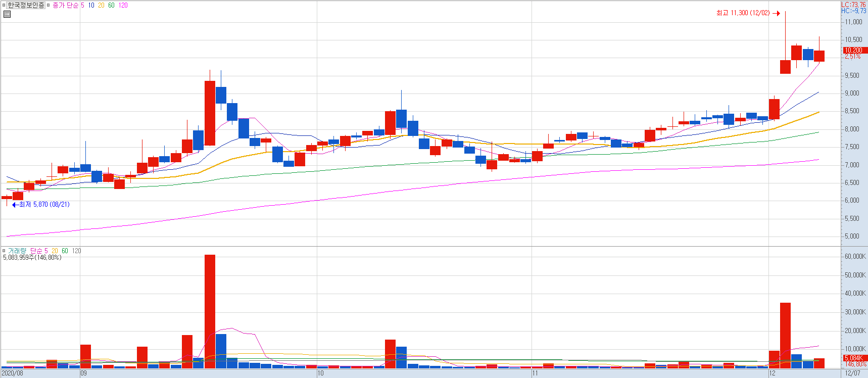Select the 거래량 volume indicator label
The image size is (868, 378).
pyautogui.click(x=17, y=251)
